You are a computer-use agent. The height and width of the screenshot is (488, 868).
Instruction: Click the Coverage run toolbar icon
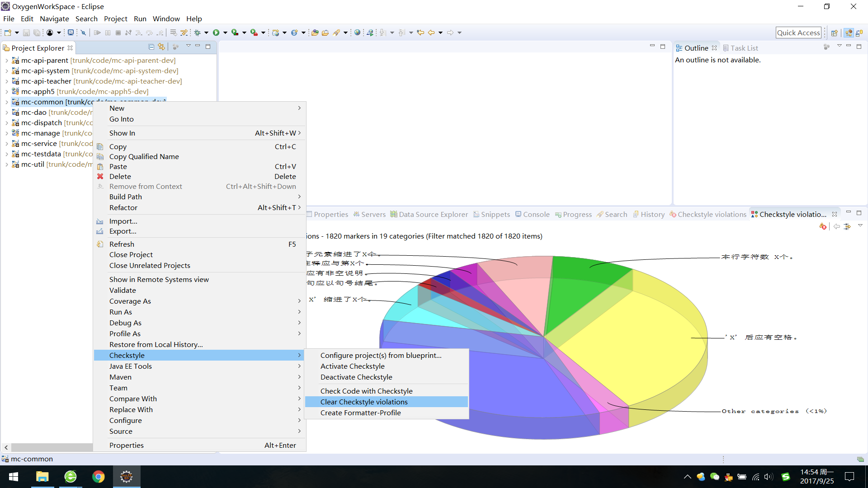(235, 33)
